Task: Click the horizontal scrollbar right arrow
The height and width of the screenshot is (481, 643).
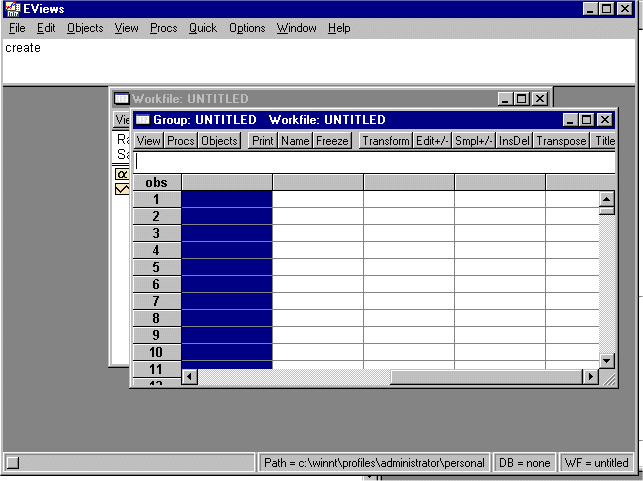Action: 590,377
